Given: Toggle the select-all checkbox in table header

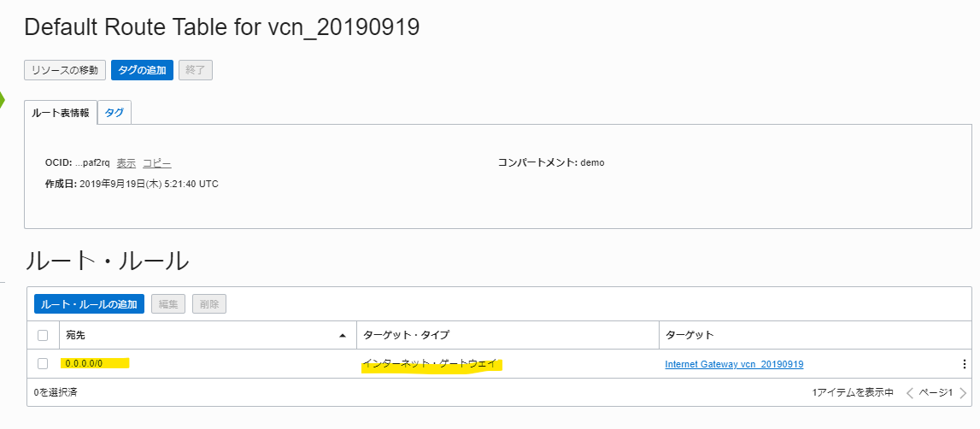Looking at the screenshot, I should click(x=43, y=335).
